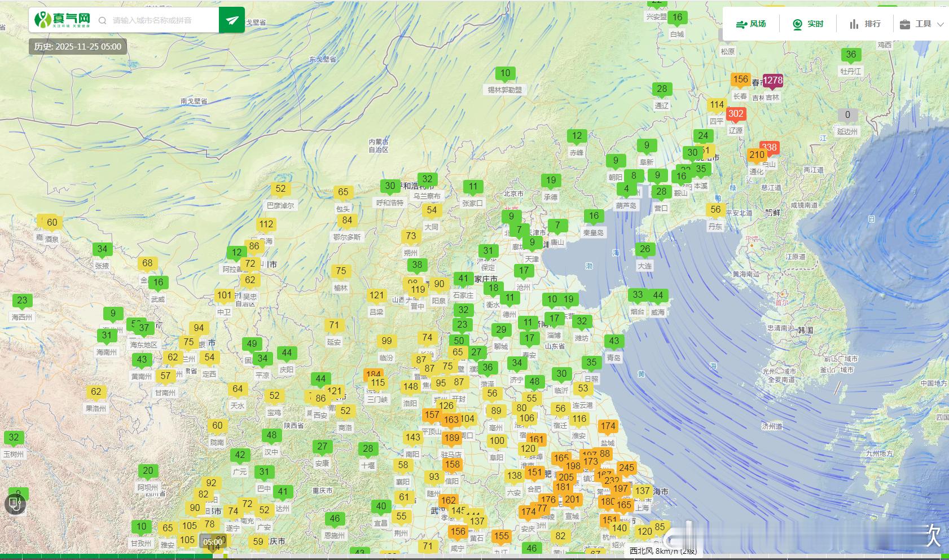Select the 32 AQI marker for 玉树州
The height and width of the screenshot is (560, 949).
(14, 438)
